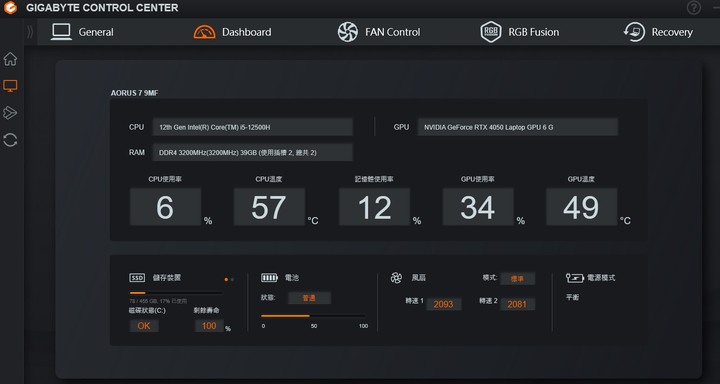Click the Recovery restore icon
Image resolution: width=720 pixels, height=384 pixels.
(x=634, y=32)
